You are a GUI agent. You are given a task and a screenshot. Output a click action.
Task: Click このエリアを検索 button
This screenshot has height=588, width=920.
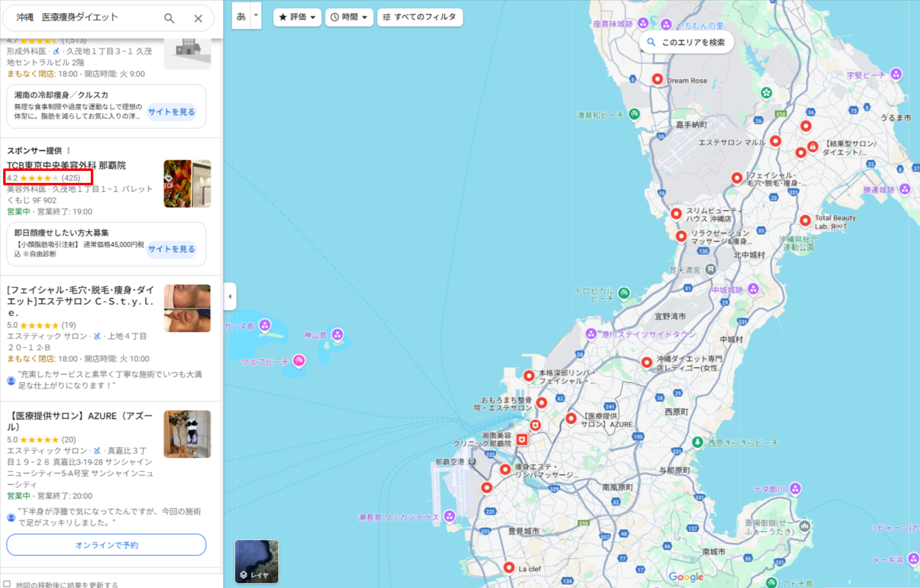(x=686, y=42)
